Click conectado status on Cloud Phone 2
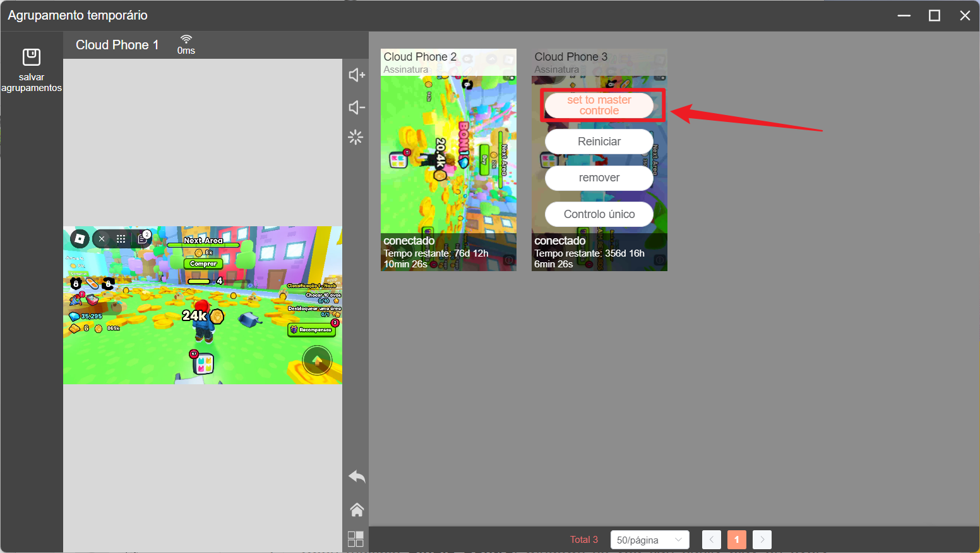The height and width of the screenshot is (553, 980). (409, 241)
